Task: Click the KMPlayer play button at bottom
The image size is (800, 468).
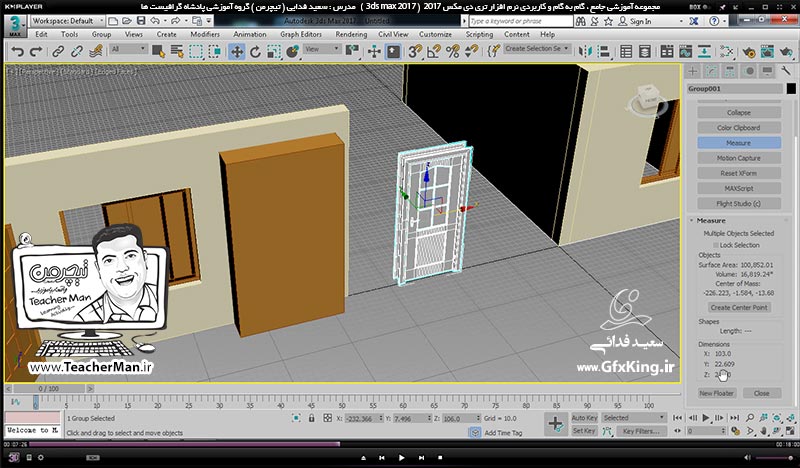Action: [401, 458]
